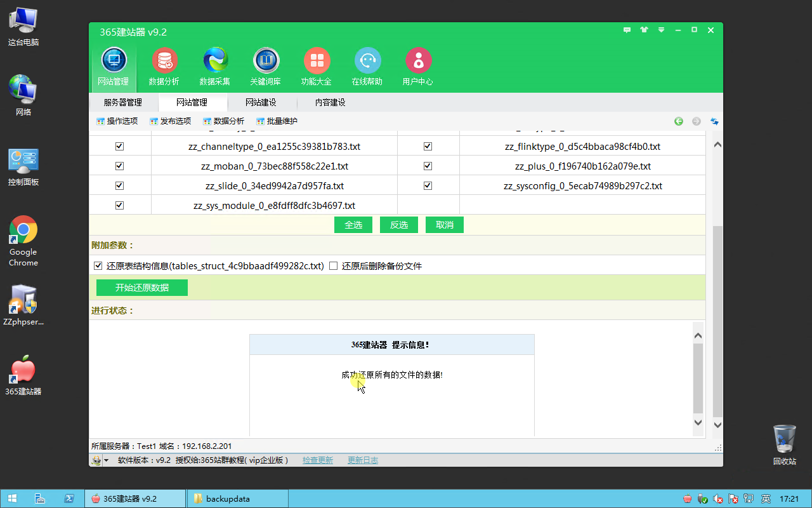Viewport: 812px width, 508px height.
Task: Uncheck the zz_slide backup file checkbox
Action: [119, 185]
